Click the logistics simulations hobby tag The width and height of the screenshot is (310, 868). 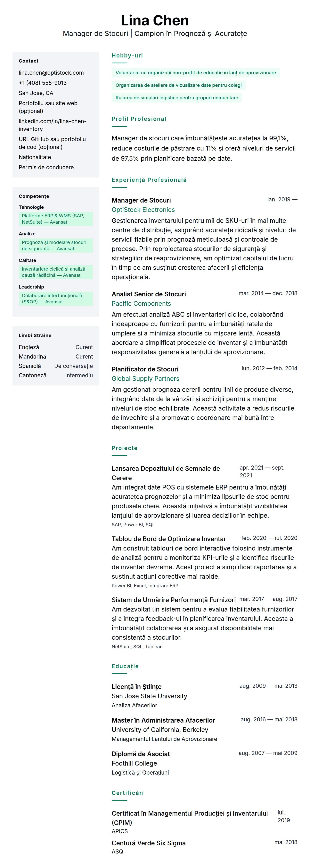tap(177, 98)
